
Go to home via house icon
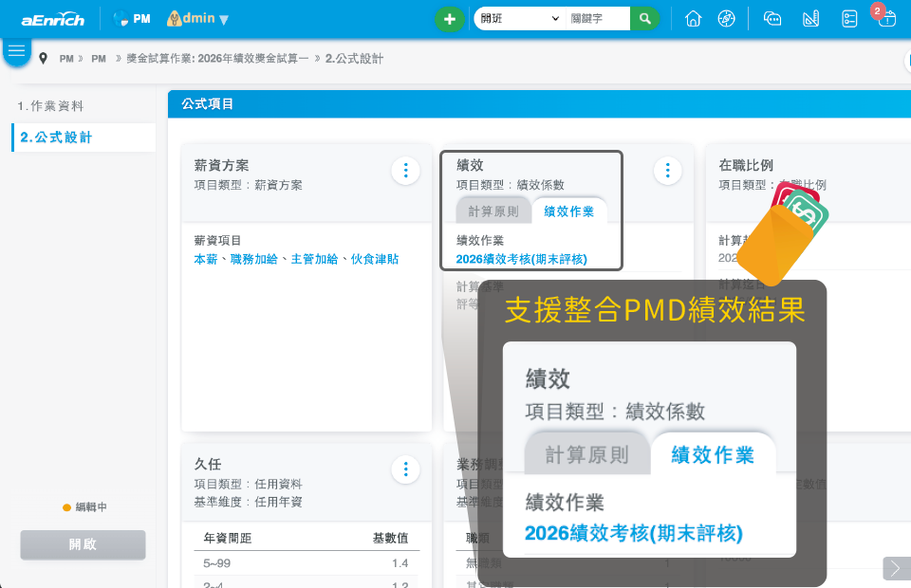(x=693, y=19)
